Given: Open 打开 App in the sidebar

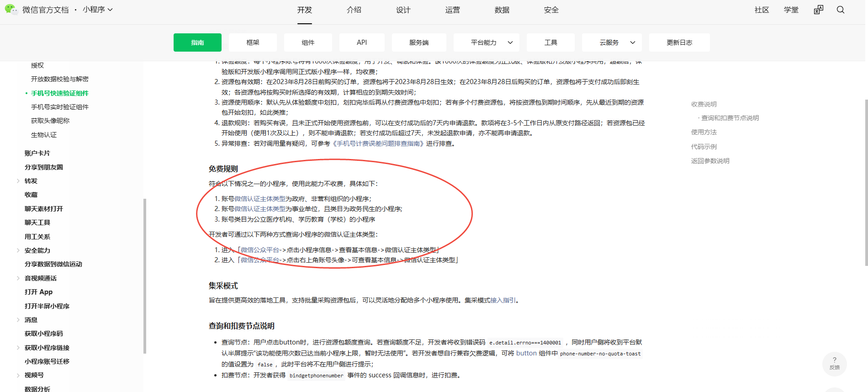Looking at the screenshot, I should (38, 292).
